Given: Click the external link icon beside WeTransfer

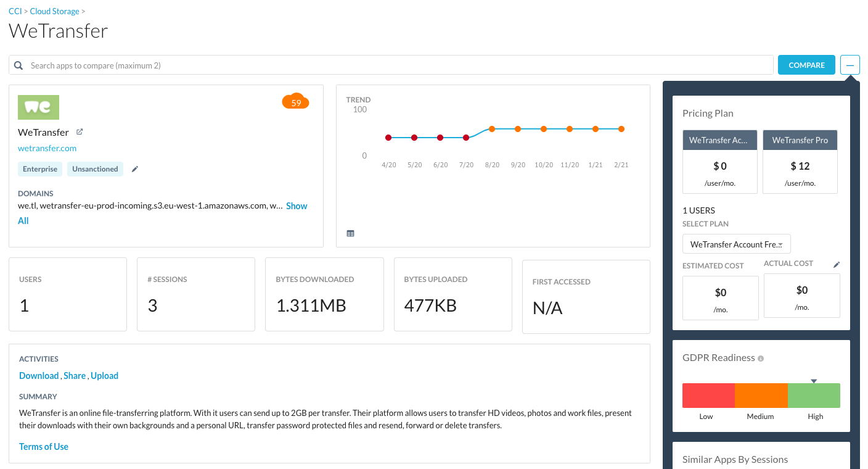Looking at the screenshot, I should [80, 132].
